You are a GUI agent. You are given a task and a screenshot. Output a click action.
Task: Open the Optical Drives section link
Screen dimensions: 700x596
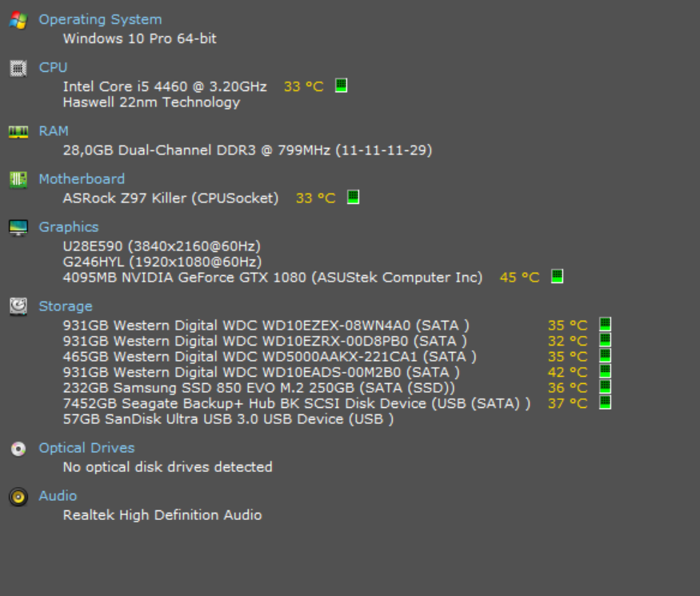click(86, 448)
